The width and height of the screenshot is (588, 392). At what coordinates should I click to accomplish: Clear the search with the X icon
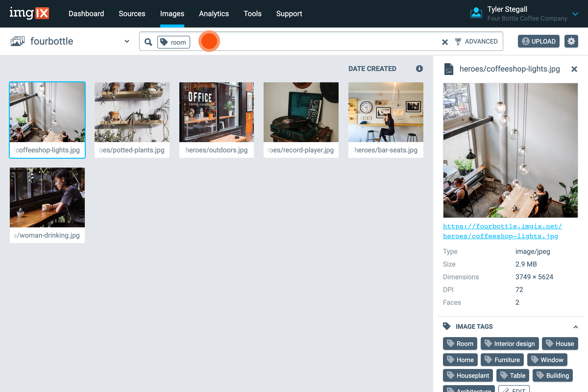coord(445,42)
